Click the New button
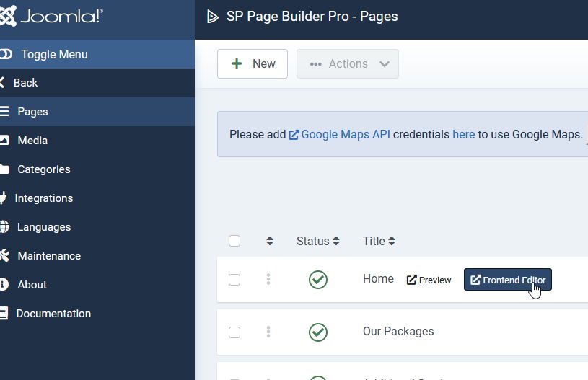This screenshot has height=380, width=588. point(253,63)
